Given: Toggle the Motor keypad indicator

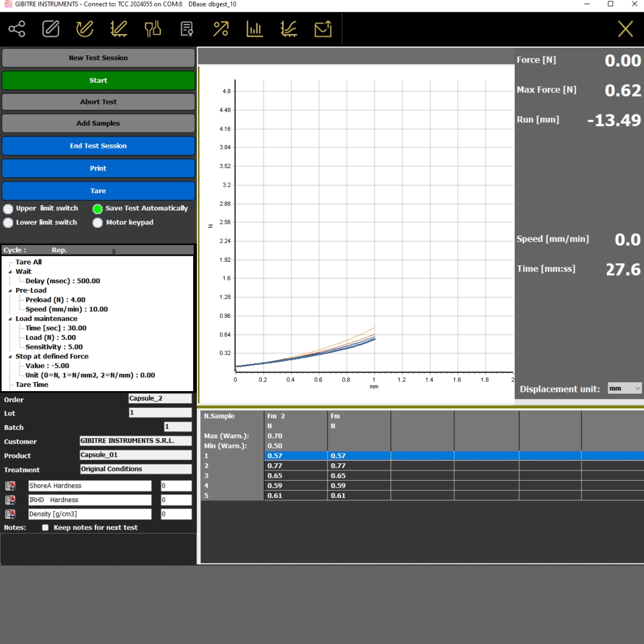Looking at the screenshot, I should (x=98, y=222).
